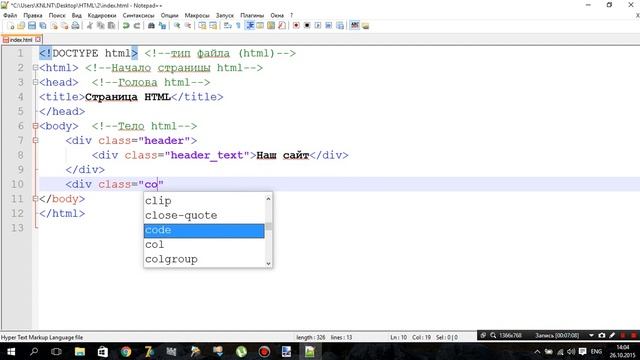640x360 pixels.
Task: Open the Function List toolbar icon
Action: (x=281, y=26)
